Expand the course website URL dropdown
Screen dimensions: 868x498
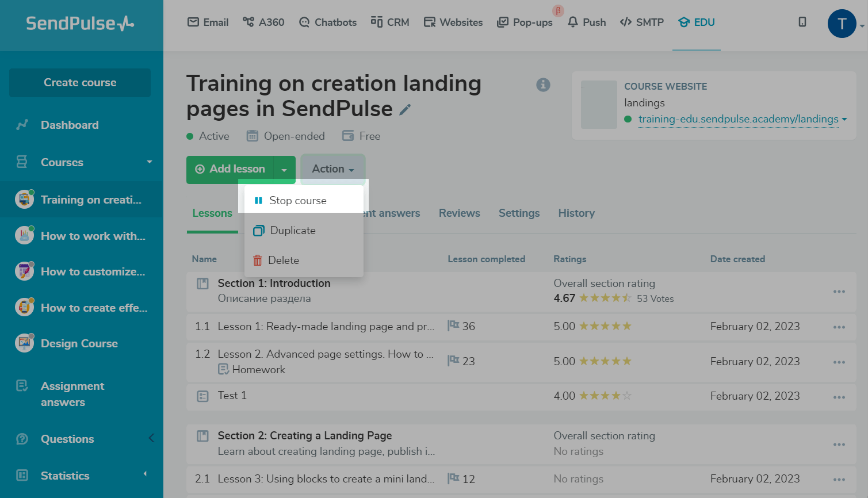(x=844, y=119)
